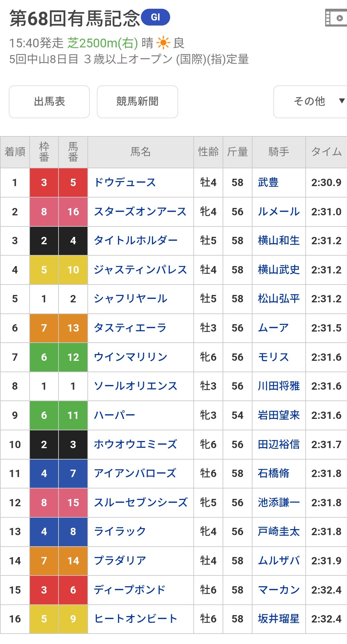Click horse ヒートオンビート link
This screenshot has width=347, height=644.
coord(136,619)
